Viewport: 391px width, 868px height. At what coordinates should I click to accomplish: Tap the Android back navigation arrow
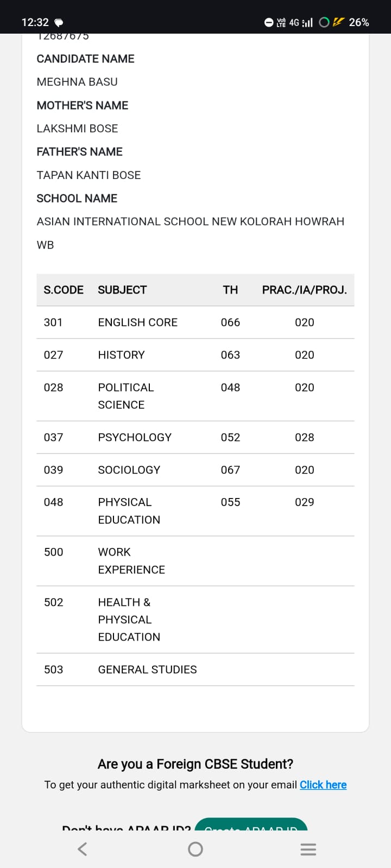83,849
